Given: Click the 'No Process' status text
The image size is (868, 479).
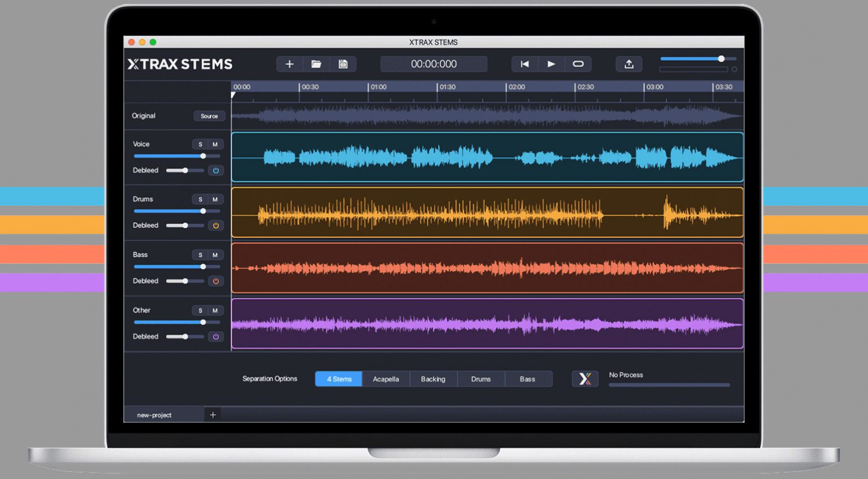Looking at the screenshot, I should click(626, 375).
